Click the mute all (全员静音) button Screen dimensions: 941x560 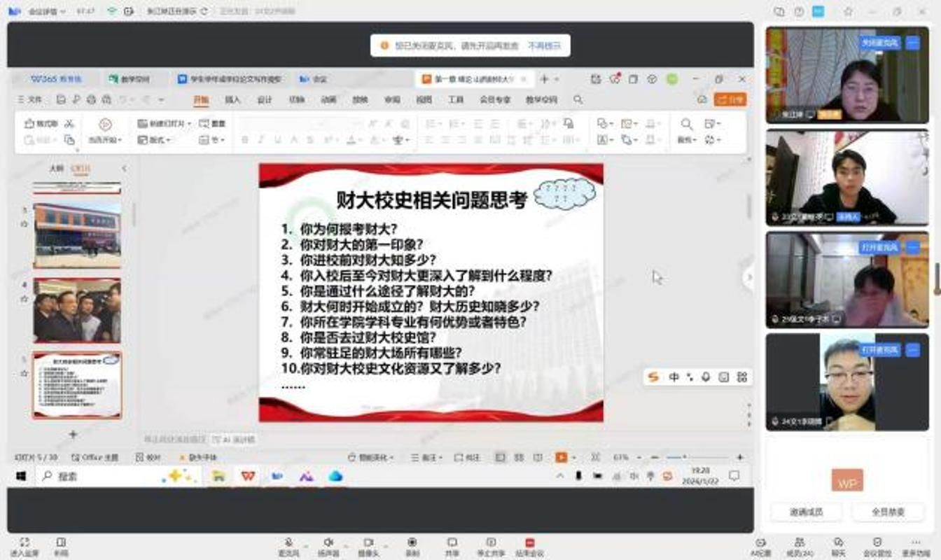(888, 512)
